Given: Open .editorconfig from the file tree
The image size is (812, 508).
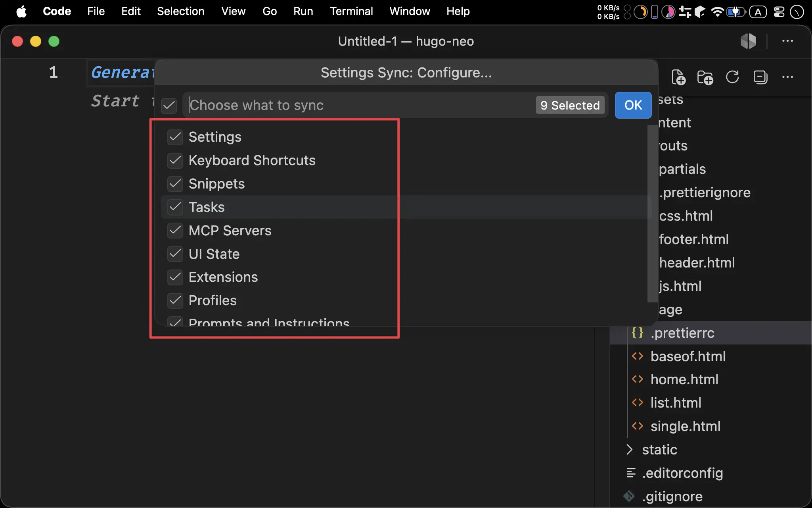Looking at the screenshot, I should pyautogui.click(x=682, y=473).
